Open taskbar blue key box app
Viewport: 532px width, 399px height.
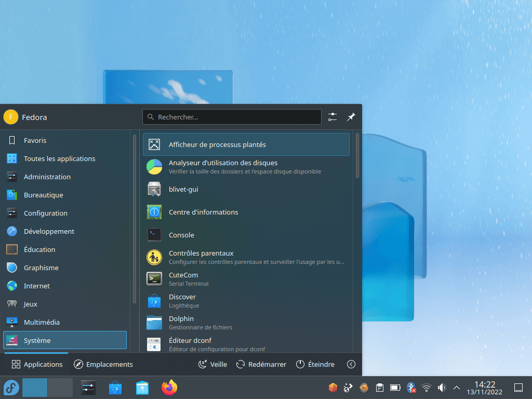point(142,388)
